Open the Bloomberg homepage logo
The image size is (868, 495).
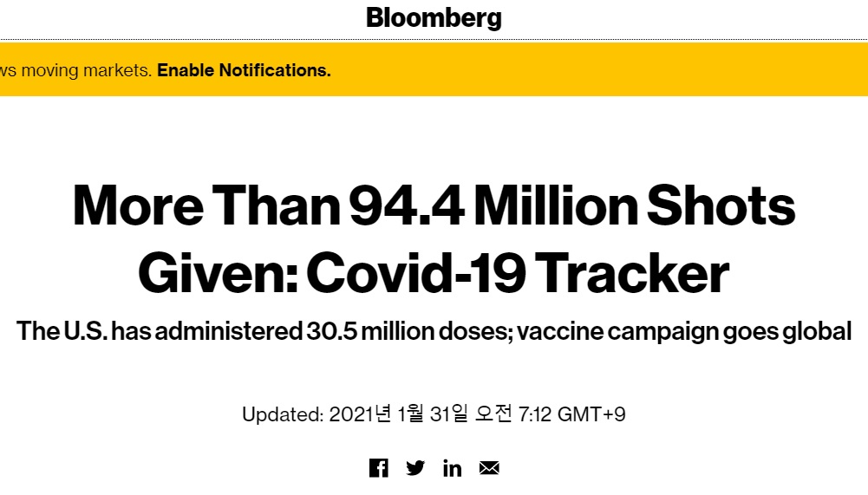(434, 17)
